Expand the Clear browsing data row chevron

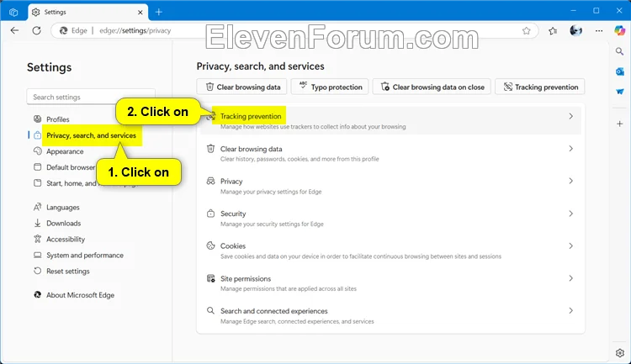570,149
